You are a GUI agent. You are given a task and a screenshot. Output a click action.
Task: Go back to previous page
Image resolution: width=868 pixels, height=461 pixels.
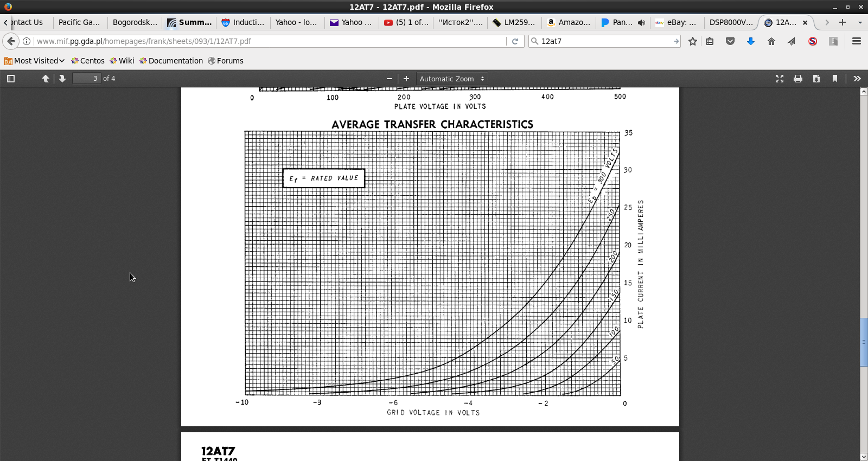coord(11,41)
